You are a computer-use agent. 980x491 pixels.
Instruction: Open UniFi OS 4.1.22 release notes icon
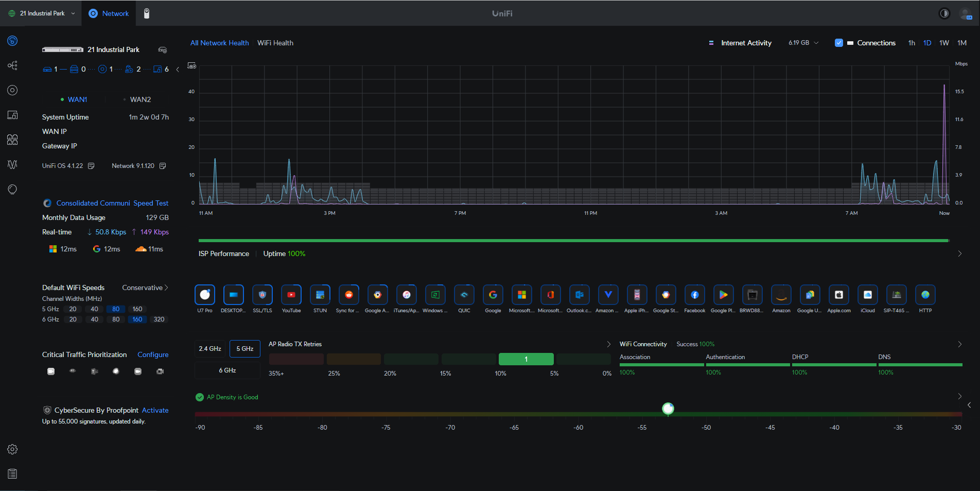click(x=91, y=166)
